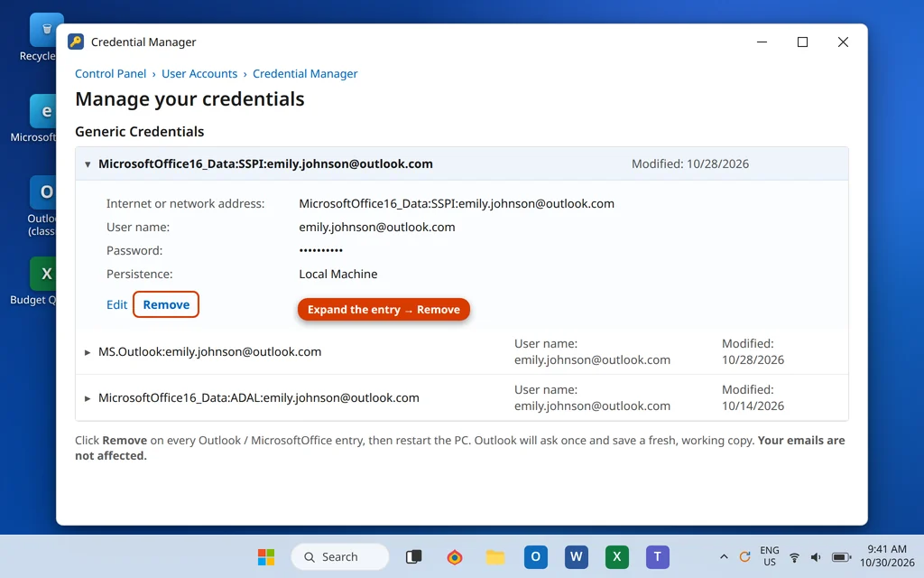Select the MicrosoftOffice16_Data:SSPI entry title

(266, 164)
